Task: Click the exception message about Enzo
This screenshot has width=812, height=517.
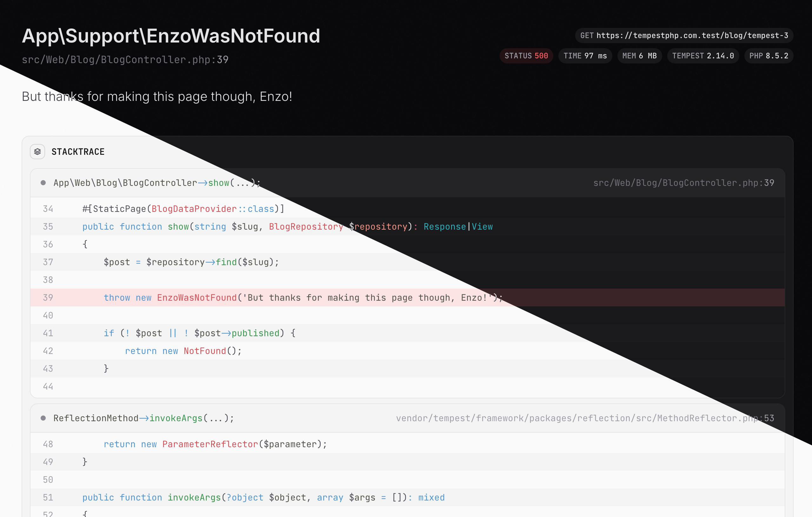Action: pos(157,96)
